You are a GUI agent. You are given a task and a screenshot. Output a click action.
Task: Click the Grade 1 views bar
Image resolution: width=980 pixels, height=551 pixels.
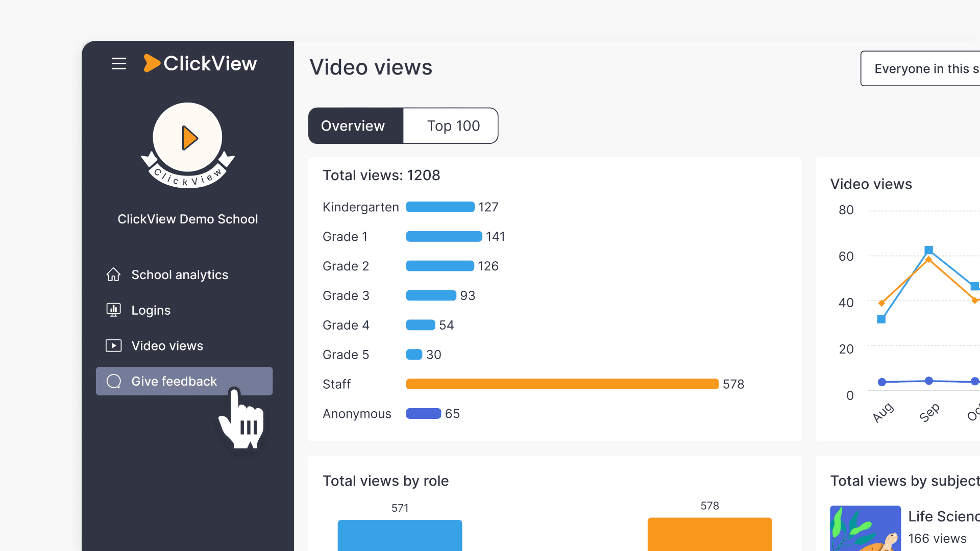click(444, 237)
